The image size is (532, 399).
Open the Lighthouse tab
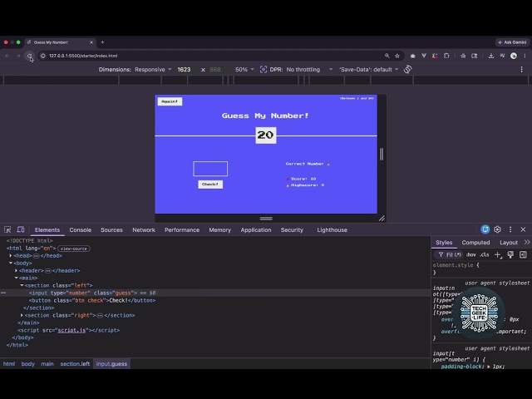(332, 230)
